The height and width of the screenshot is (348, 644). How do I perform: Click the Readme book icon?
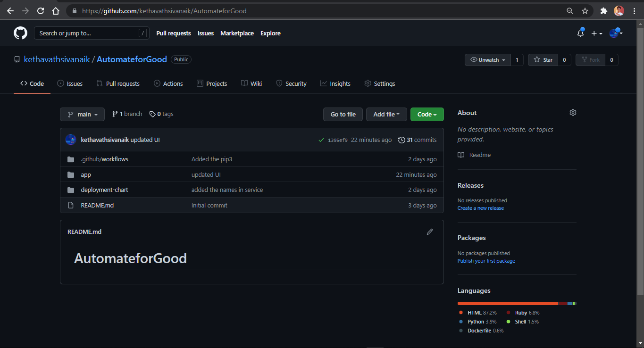click(461, 155)
